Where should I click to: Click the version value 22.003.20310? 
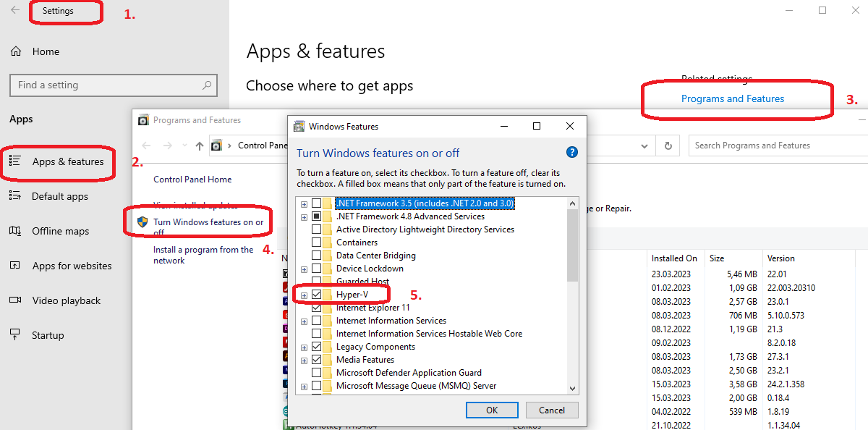[x=791, y=288]
